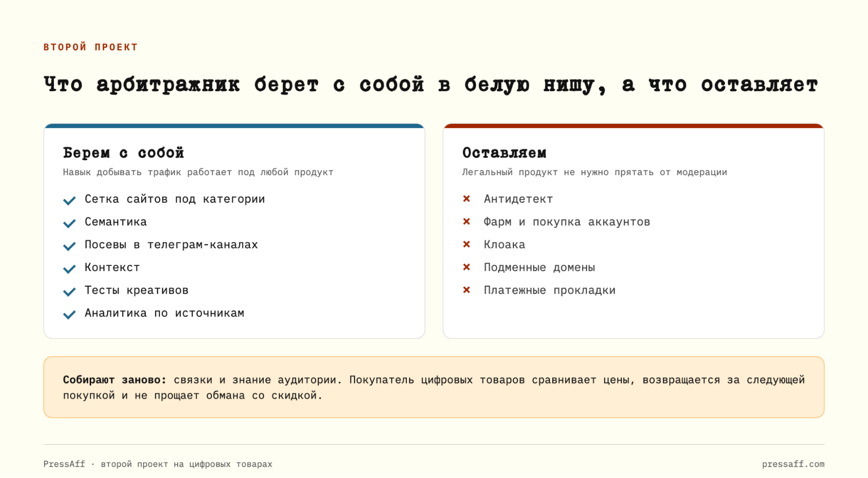Click the 'Берем с собой' heading
Image resolution: width=868 pixels, height=478 pixels.
123,153
